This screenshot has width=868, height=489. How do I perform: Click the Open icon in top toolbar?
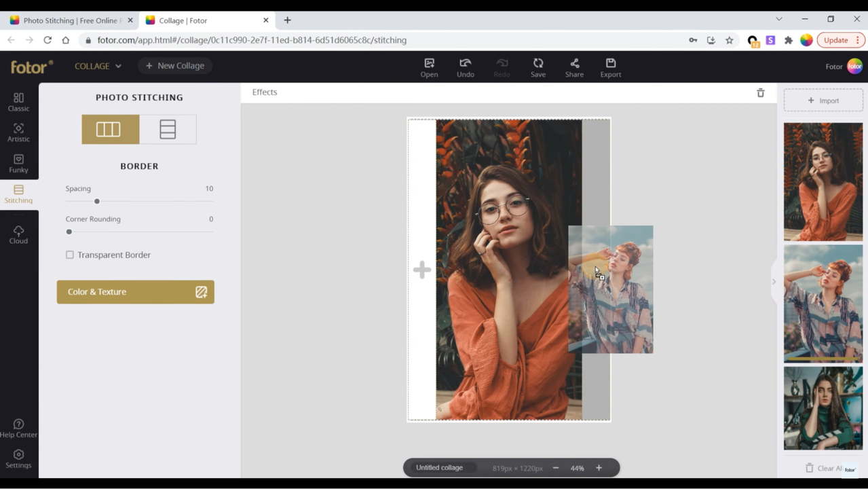tap(429, 67)
